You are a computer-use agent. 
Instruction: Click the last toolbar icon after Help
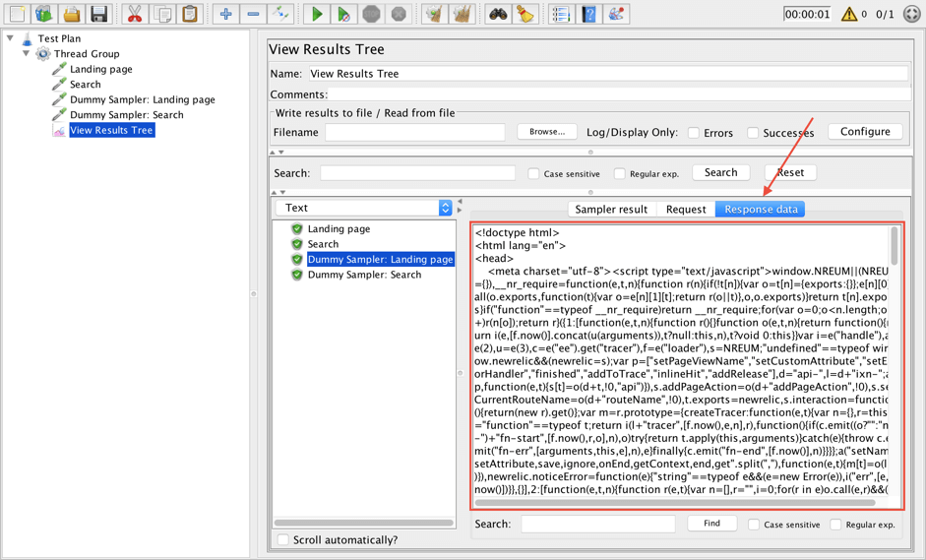pos(616,14)
